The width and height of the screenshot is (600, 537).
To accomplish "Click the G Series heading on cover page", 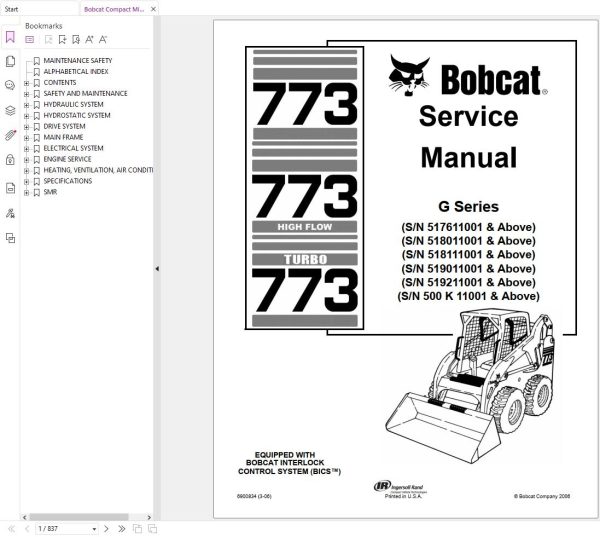I will click(x=468, y=207).
